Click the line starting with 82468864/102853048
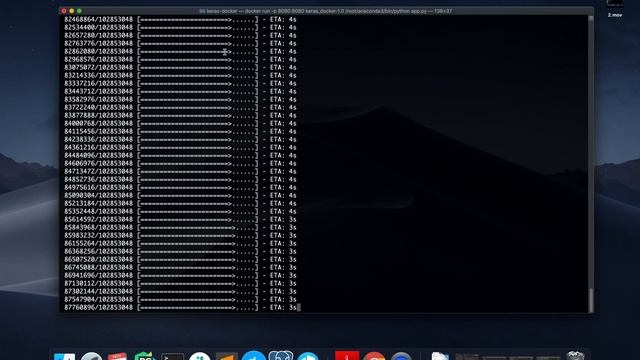Screen dimensions: 640x360 coord(180,20)
